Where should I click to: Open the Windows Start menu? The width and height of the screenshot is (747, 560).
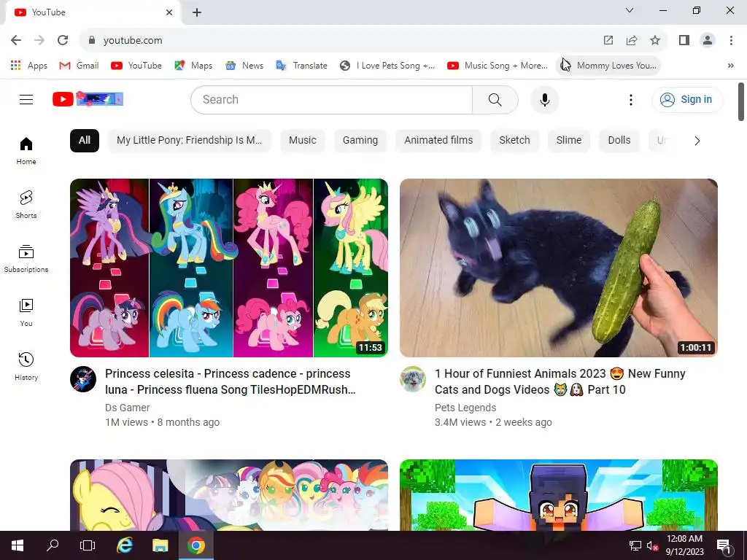coord(18,545)
